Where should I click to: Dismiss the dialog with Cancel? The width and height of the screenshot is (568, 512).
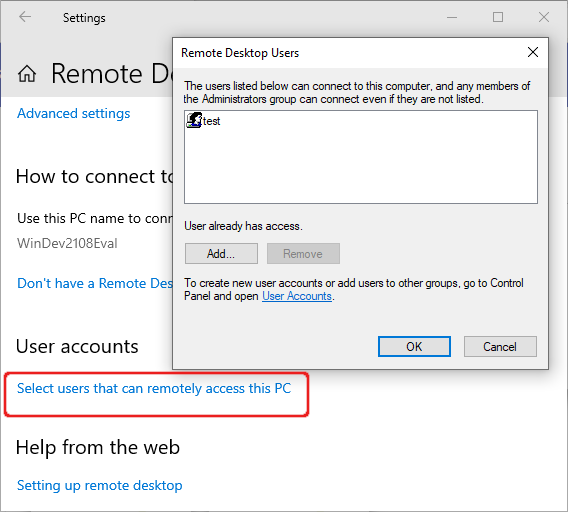tap(500, 346)
